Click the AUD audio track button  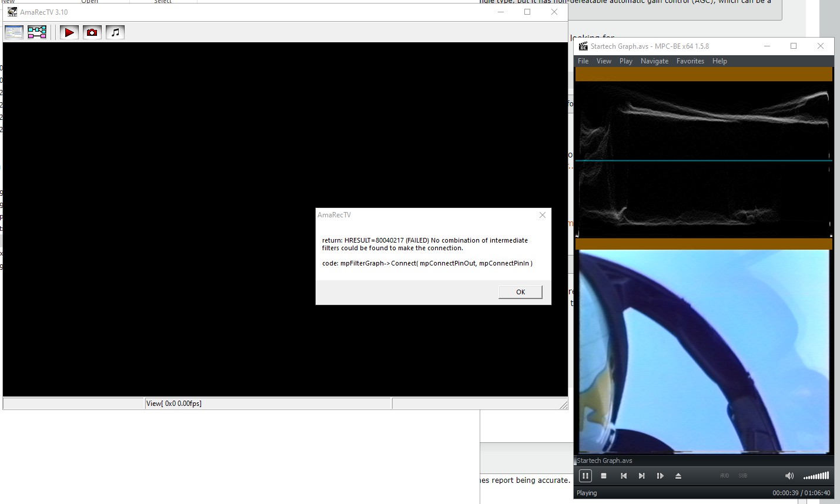point(725,476)
